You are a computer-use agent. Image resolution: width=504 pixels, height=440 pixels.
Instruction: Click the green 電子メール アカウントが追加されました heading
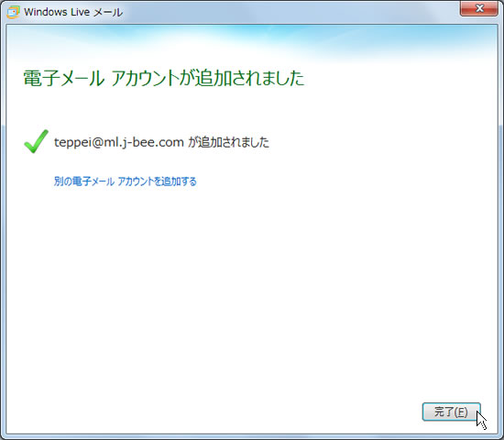[x=164, y=78]
